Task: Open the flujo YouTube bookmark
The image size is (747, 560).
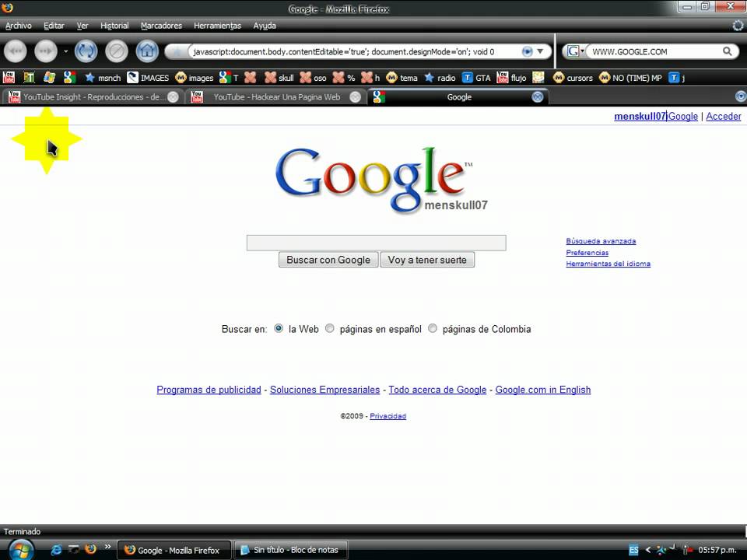Action: click(512, 78)
